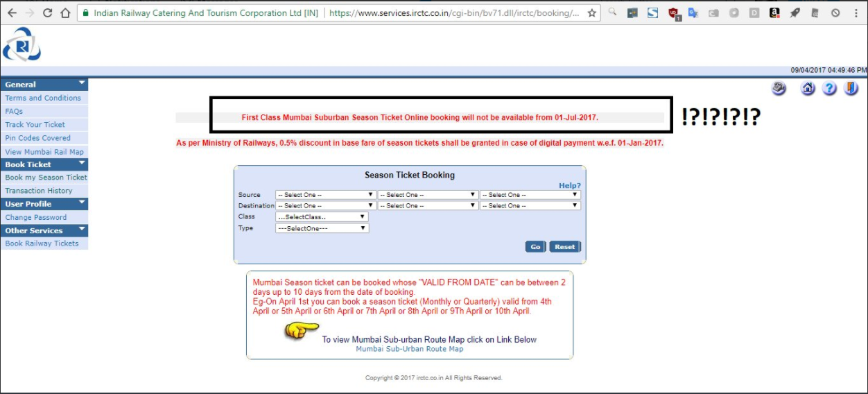868x394 pixels.
Task: Select Track Your Ticket menu item
Action: click(35, 125)
